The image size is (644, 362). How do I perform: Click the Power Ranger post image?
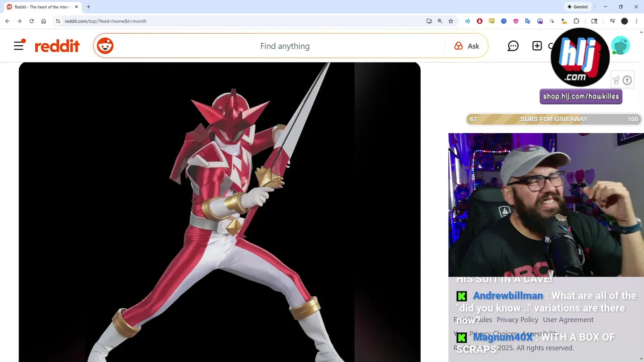click(219, 212)
